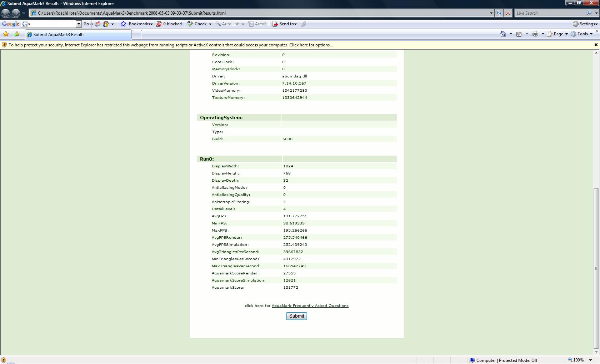Click the vertical scrollbar thumb
This screenshot has height=364, width=600.
click(596, 268)
